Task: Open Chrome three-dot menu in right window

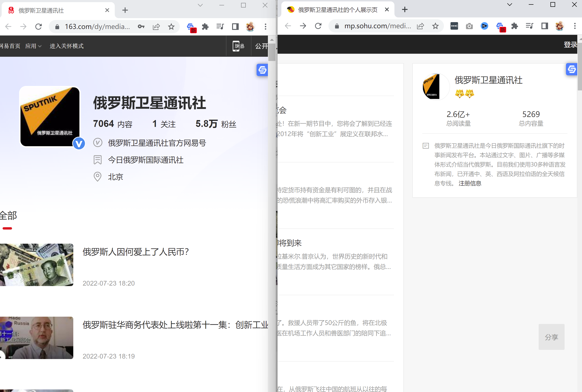Action: [575, 26]
